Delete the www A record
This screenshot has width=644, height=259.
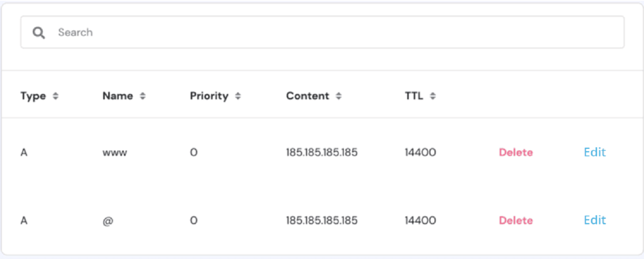point(516,153)
